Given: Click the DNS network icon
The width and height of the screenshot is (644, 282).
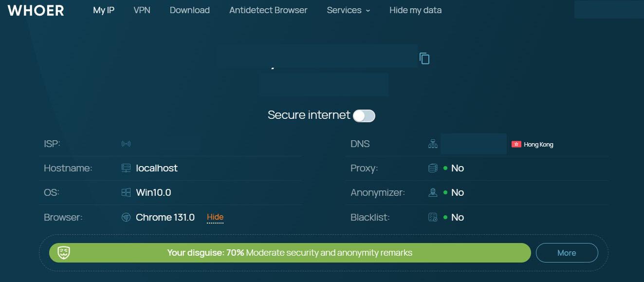Looking at the screenshot, I should 433,144.
